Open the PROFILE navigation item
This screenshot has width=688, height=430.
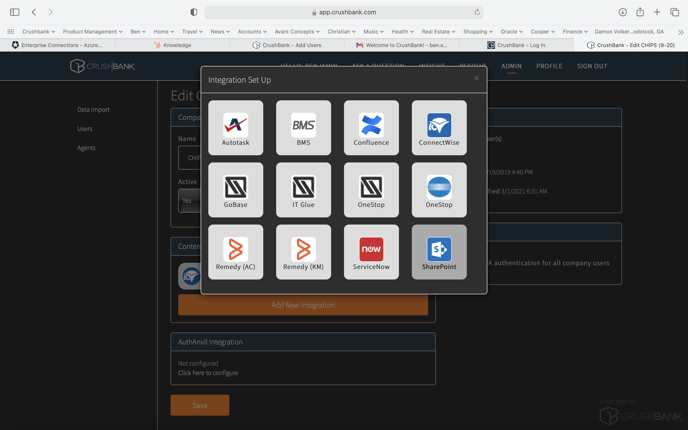[549, 66]
